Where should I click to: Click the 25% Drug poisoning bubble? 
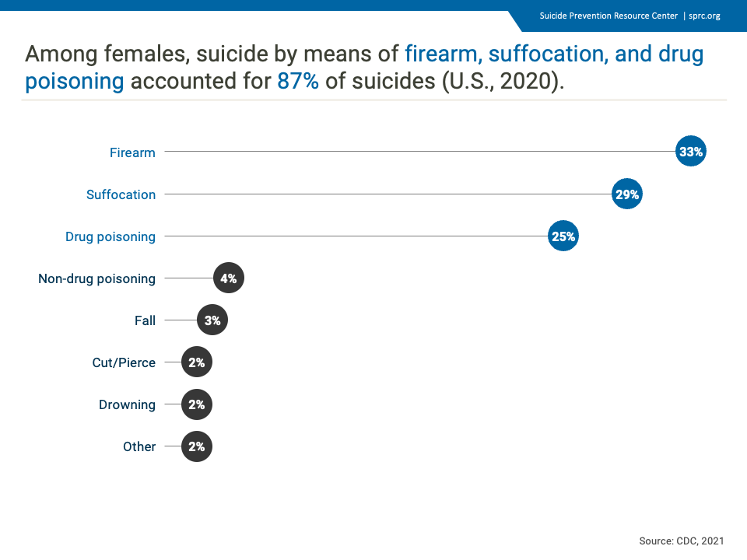tap(563, 236)
